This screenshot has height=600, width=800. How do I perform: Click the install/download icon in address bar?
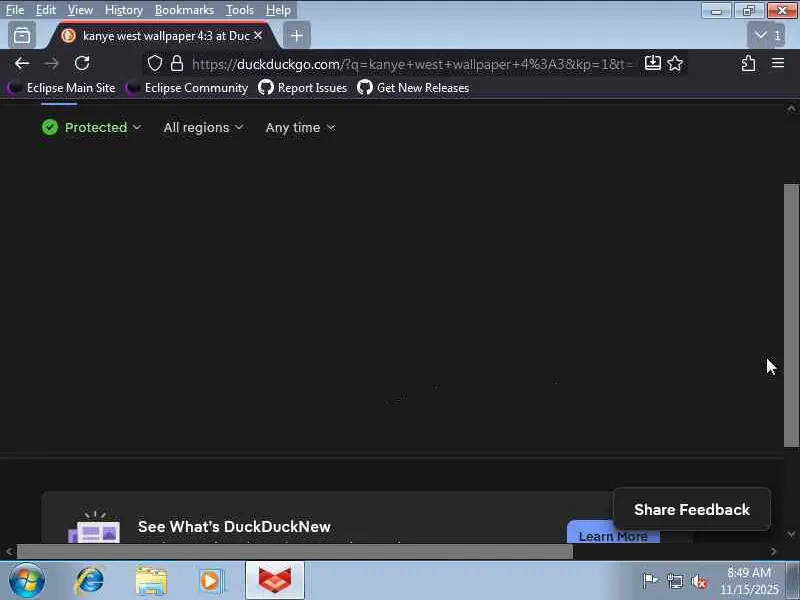point(653,63)
